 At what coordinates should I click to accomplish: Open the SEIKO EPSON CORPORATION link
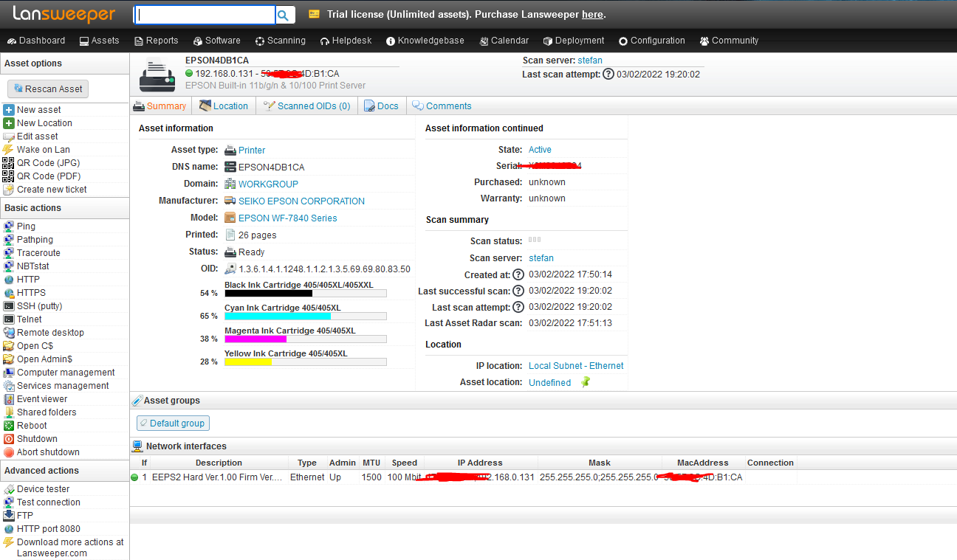point(301,201)
